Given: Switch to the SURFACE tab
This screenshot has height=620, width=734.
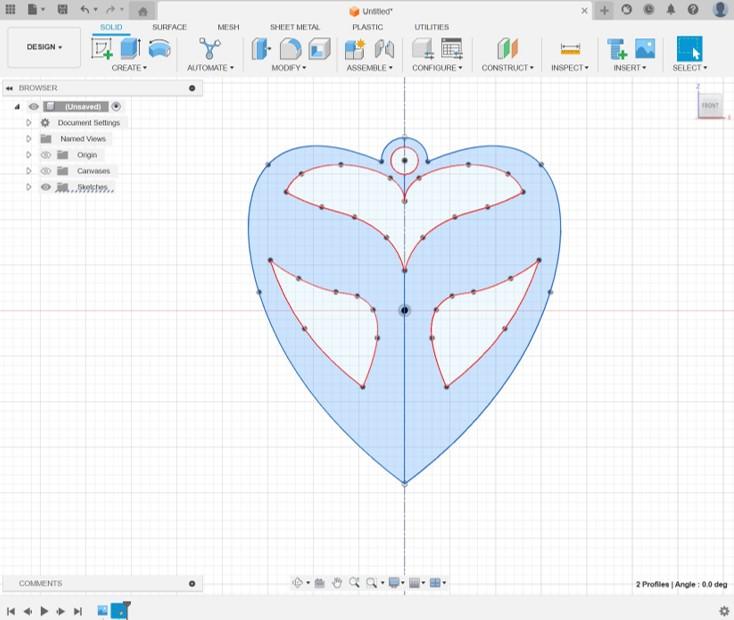Looking at the screenshot, I should [169, 27].
